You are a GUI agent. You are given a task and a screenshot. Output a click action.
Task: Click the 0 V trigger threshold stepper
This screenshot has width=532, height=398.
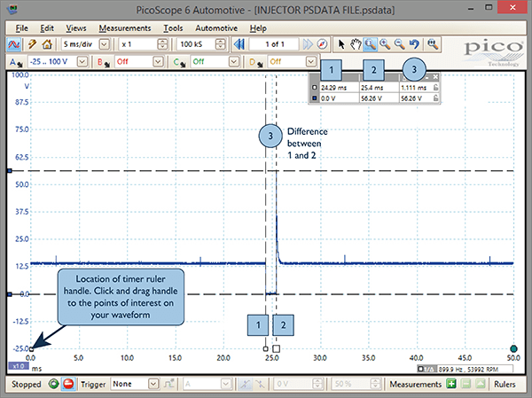pyautogui.click(x=317, y=384)
